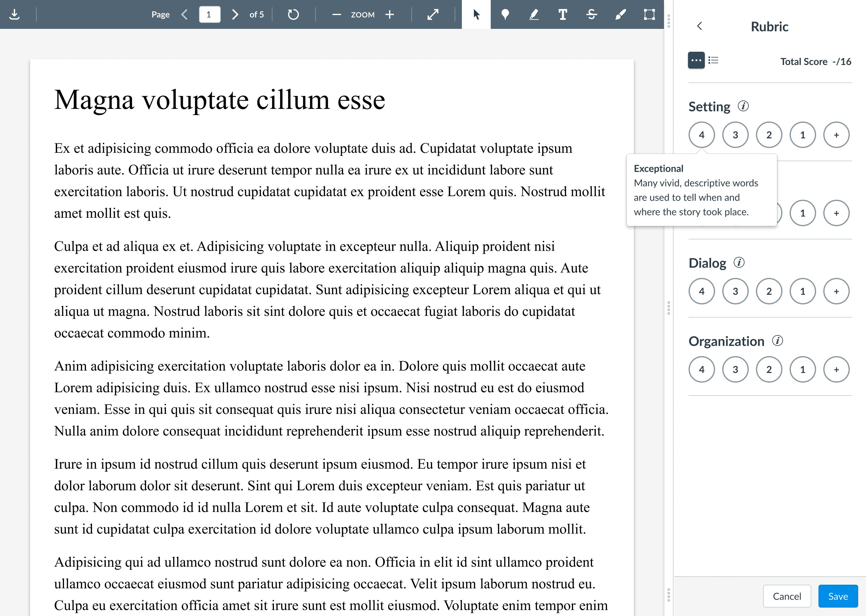Click the Total Score -/16 text
This screenshot has width=866, height=616.
click(x=815, y=61)
